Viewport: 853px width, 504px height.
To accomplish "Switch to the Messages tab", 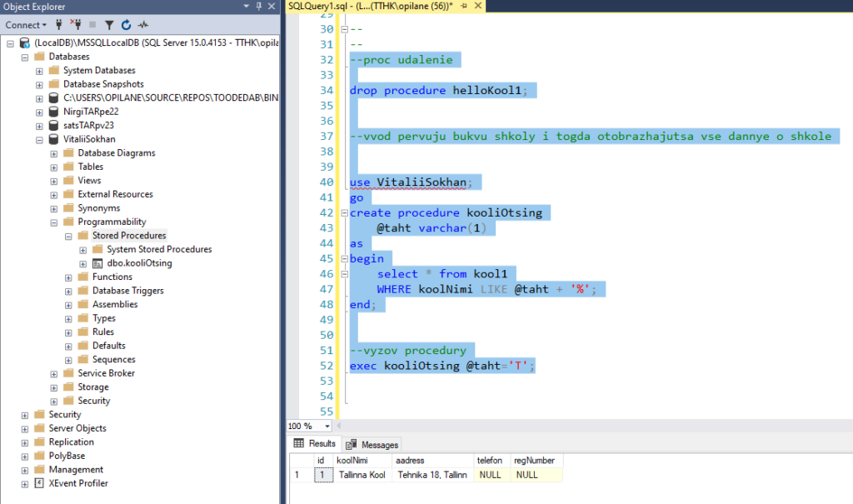I will pyautogui.click(x=372, y=445).
